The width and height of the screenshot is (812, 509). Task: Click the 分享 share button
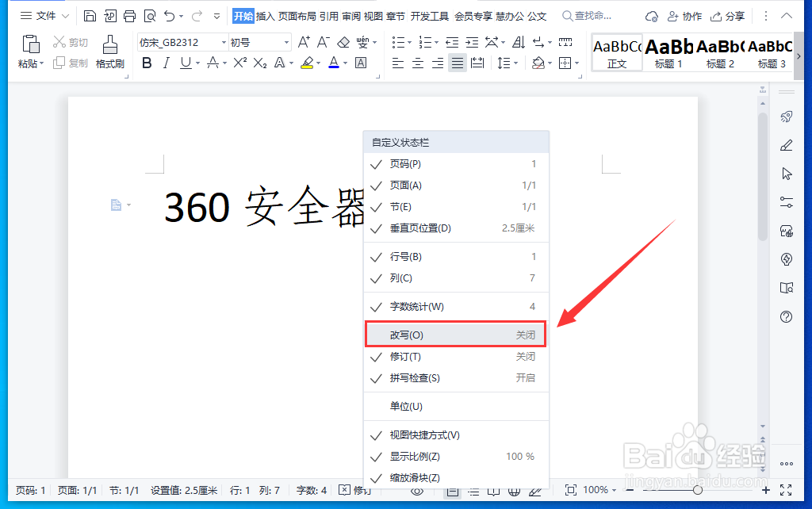(x=727, y=17)
